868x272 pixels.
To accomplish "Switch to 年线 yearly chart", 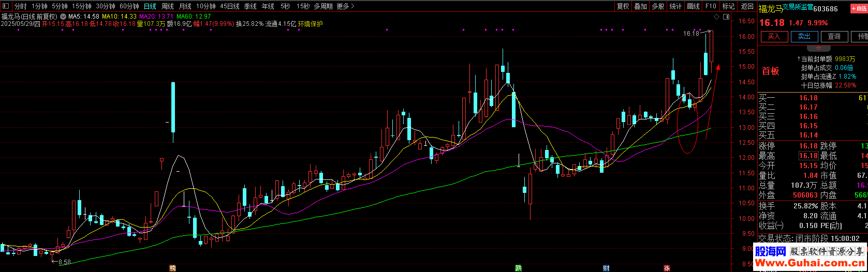I will (x=268, y=6).
